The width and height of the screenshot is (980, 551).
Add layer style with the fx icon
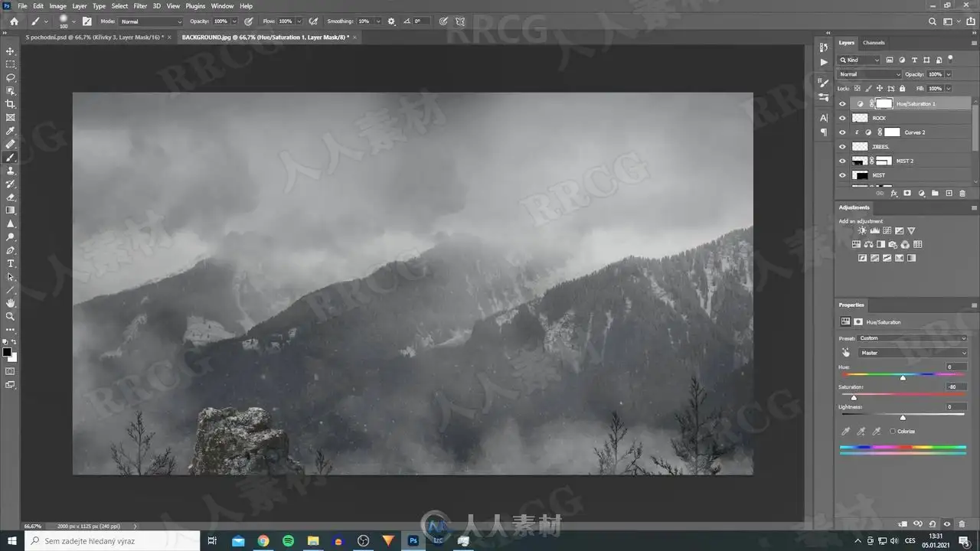point(893,194)
